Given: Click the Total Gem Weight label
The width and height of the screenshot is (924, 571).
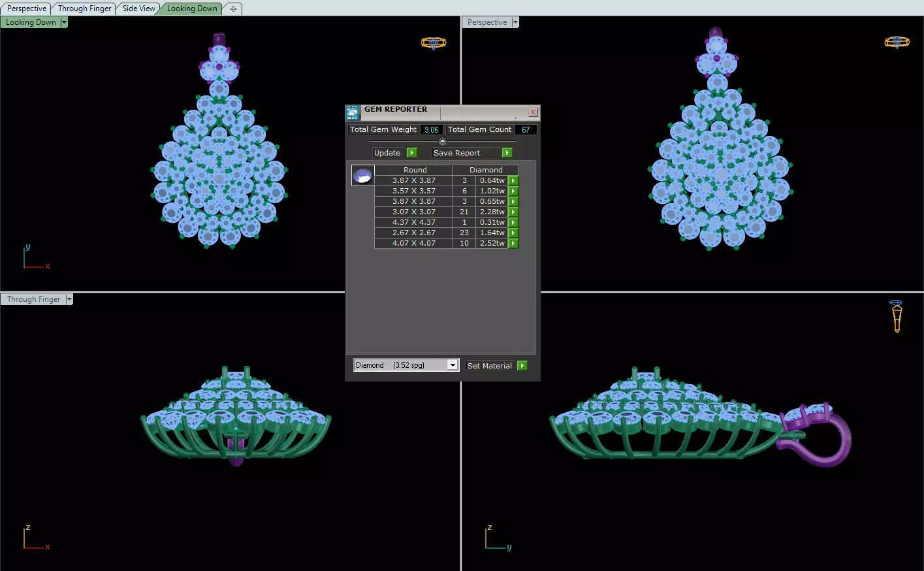Looking at the screenshot, I should tap(383, 129).
